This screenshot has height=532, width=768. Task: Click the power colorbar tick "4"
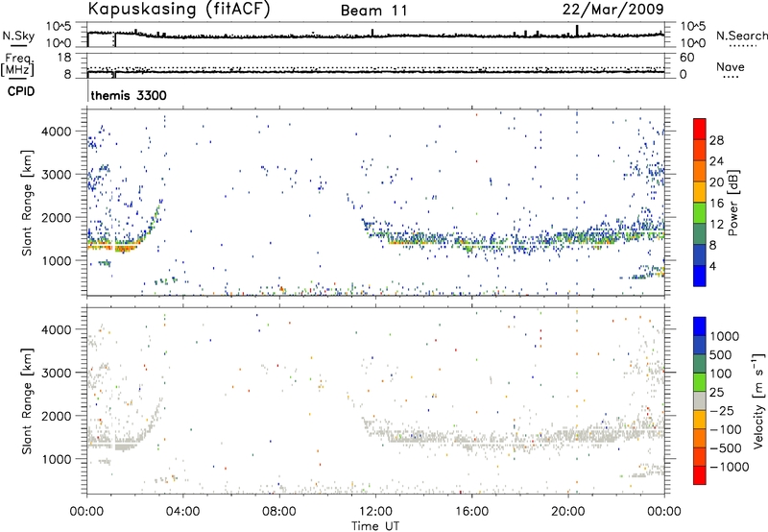pos(712,266)
